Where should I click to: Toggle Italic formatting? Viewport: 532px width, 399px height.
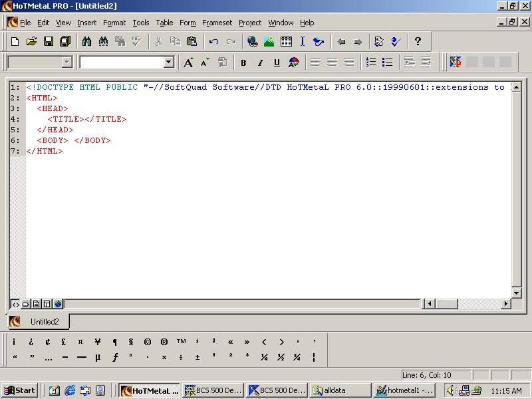click(260, 63)
